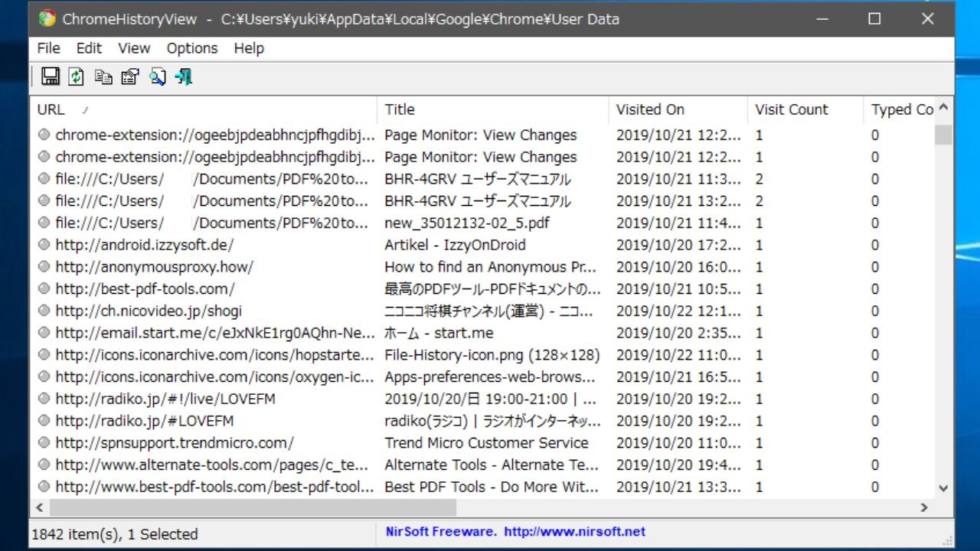
Task: Click the row icon for ch.nicovideo.jp/shogi
Action: pos(44,311)
